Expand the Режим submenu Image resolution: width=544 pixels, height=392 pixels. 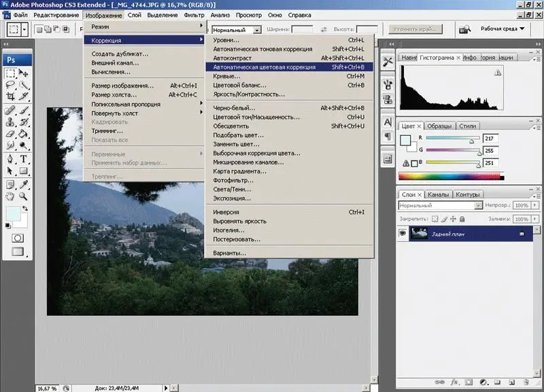(x=144, y=26)
